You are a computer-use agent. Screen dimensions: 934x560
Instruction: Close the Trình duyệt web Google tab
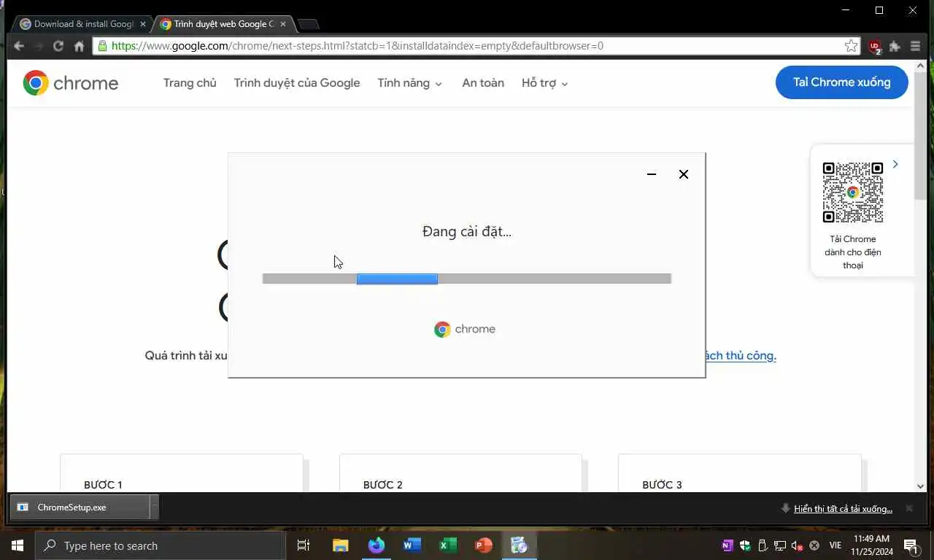pyautogui.click(x=283, y=24)
